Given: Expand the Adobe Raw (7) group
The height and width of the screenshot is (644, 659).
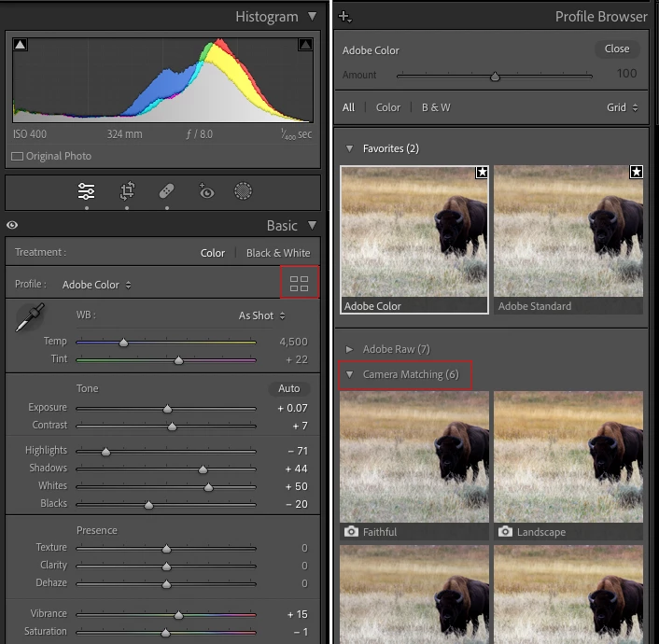Looking at the screenshot, I should pos(349,349).
